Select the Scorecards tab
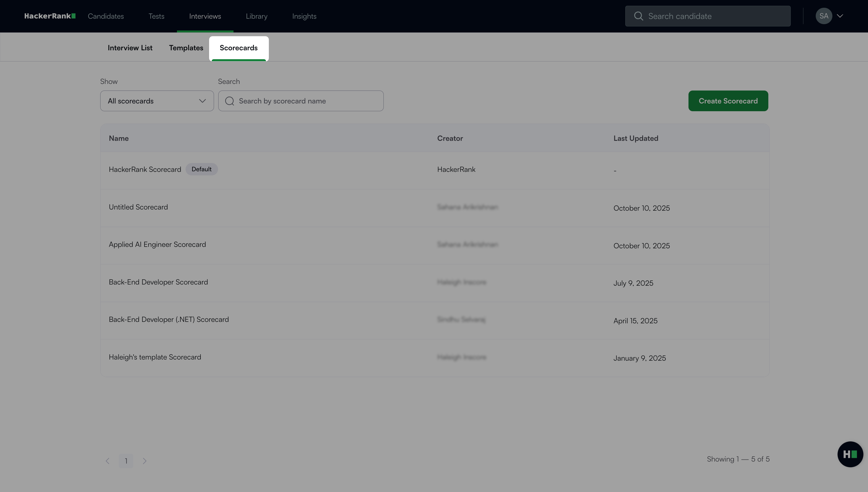The width and height of the screenshot is (868, 492). pyautogui.click(x=238, y=48)
